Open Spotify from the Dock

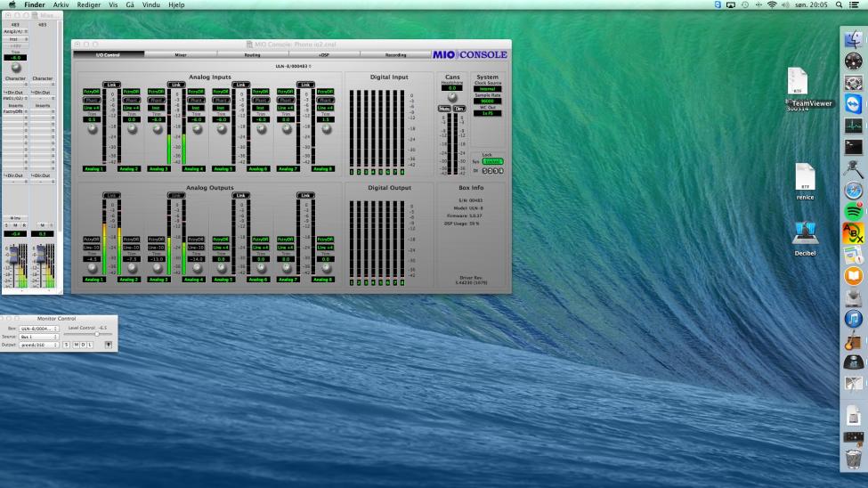(x=853, y=212)
